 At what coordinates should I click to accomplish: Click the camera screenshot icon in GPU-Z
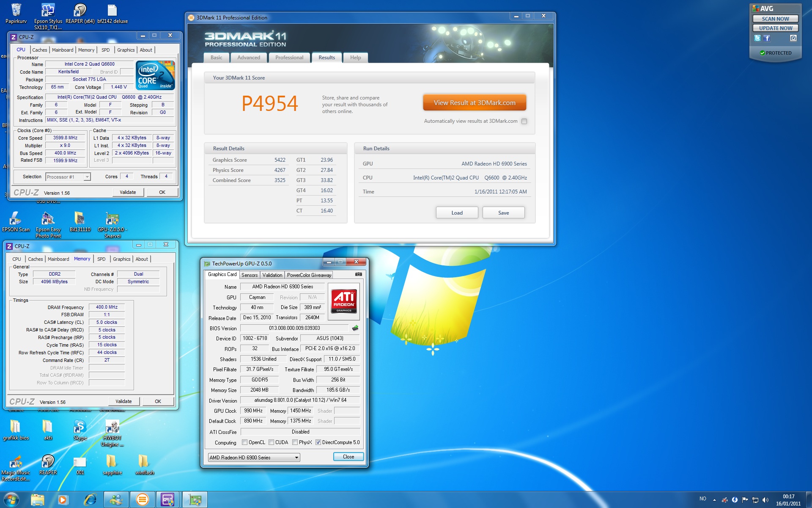pyautogui.click(x=359, y=274)
